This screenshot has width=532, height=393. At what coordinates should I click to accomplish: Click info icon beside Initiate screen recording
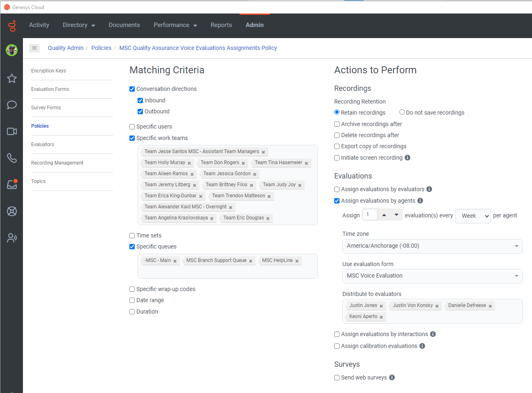click(x=407, y=158)
